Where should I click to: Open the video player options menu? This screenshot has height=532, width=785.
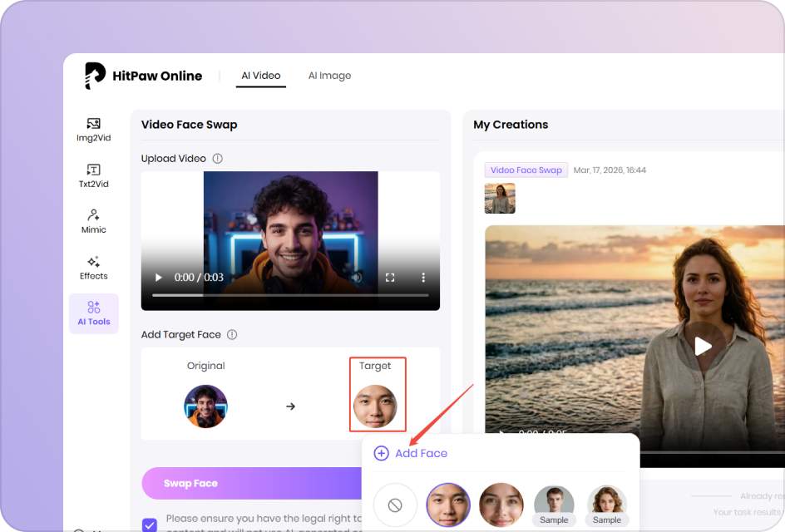[x=423, y=278]
